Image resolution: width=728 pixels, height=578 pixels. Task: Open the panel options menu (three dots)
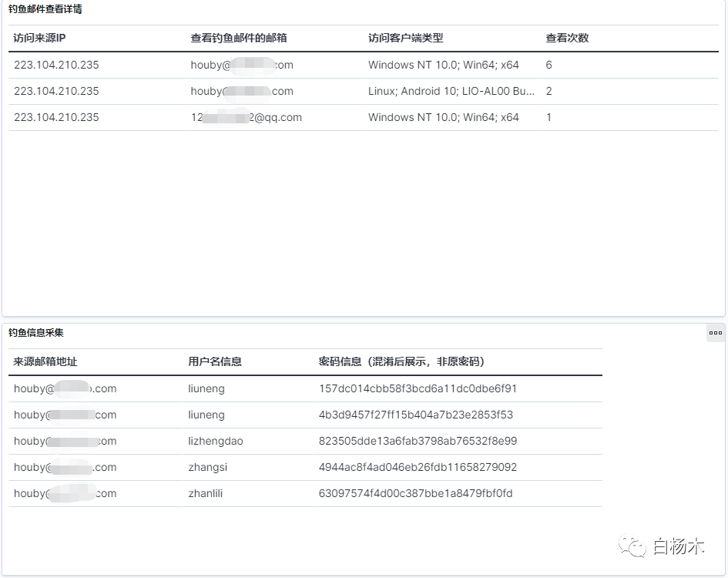pos(716,333)
